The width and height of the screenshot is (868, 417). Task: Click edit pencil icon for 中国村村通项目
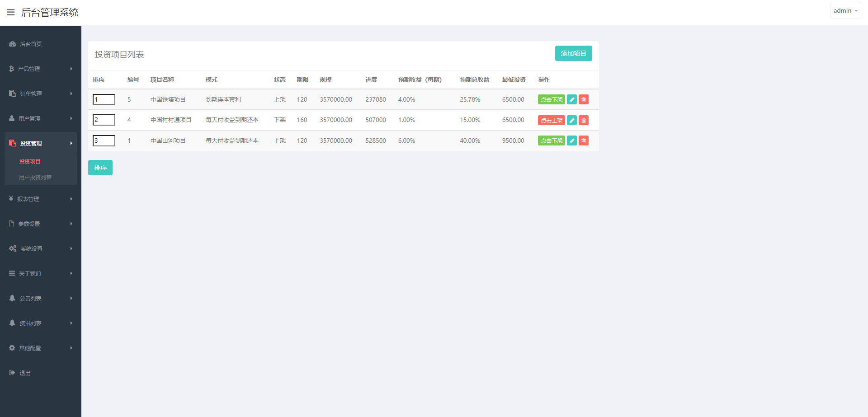pyautogui.click(x=572, y=120)
